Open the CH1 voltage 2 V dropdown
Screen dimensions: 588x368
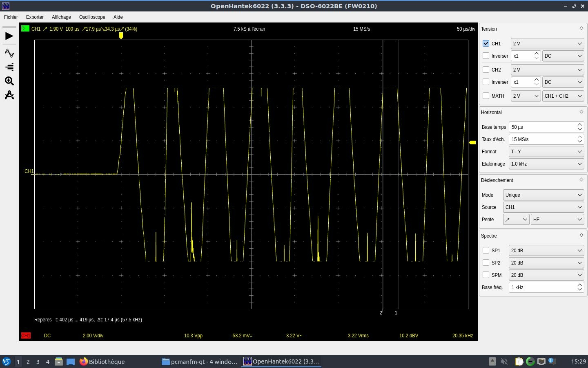547,43
